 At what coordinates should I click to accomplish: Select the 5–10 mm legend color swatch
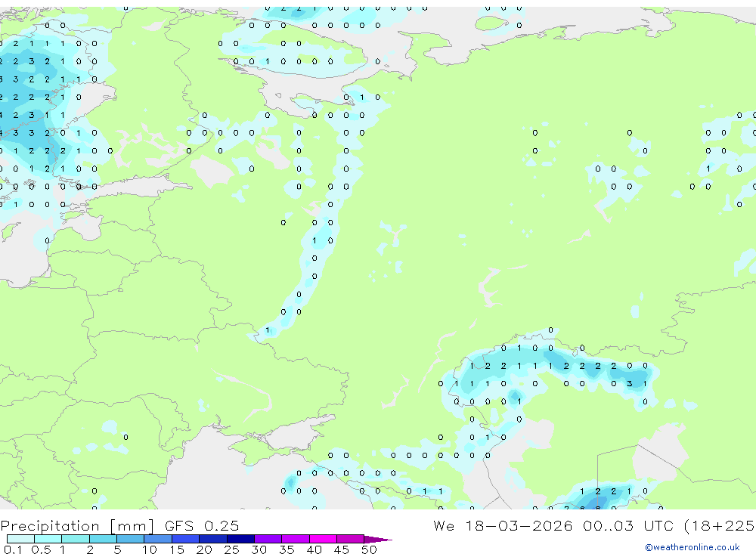(x=131, y=539)
